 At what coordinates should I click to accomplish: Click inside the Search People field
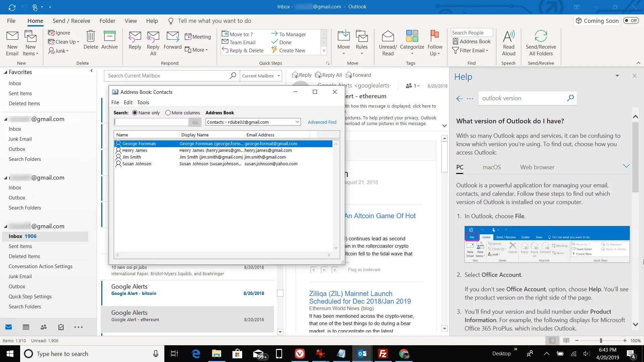(471, 32)
